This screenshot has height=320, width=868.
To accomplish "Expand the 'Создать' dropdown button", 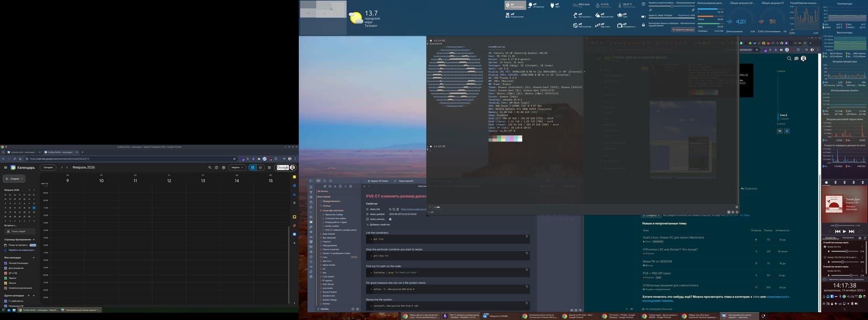I will tap(22, 179).
